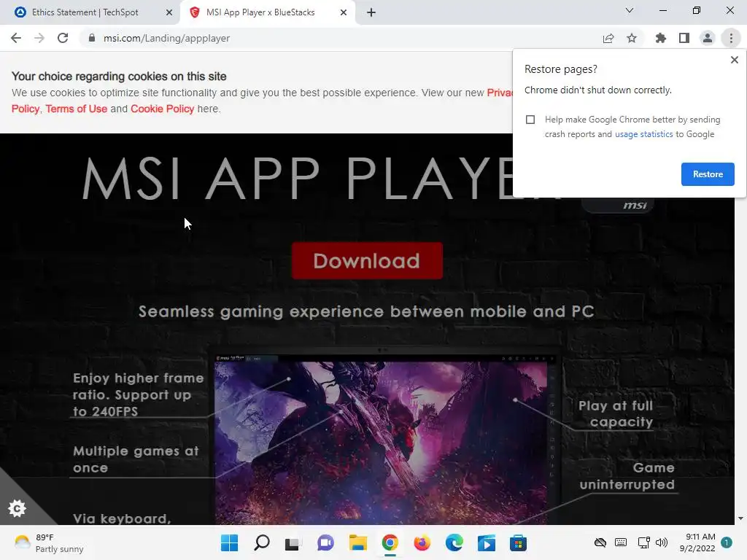Click 'Play at full capacity' text
Screen dimensions: 747x560
tap(616, 414)
